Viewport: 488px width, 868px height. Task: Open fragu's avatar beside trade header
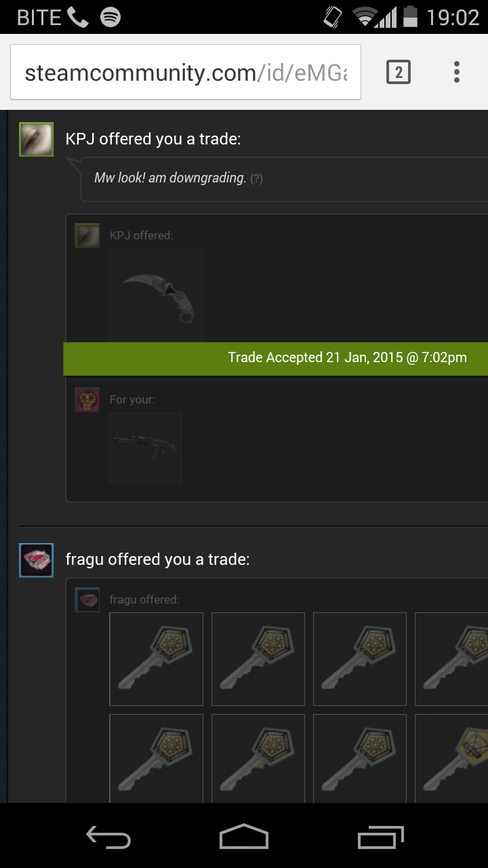(x=37, y=560)
